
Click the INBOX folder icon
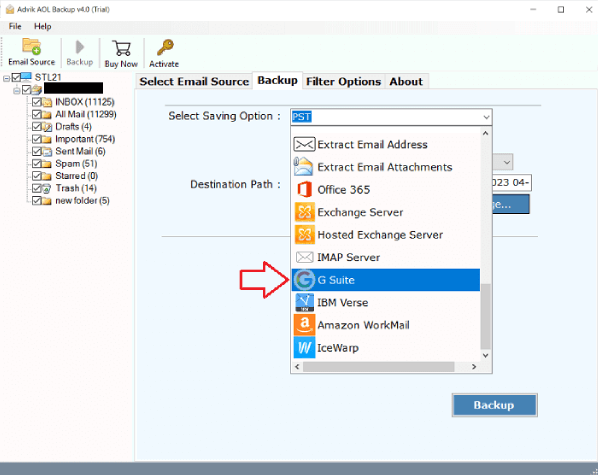(47, 102)
